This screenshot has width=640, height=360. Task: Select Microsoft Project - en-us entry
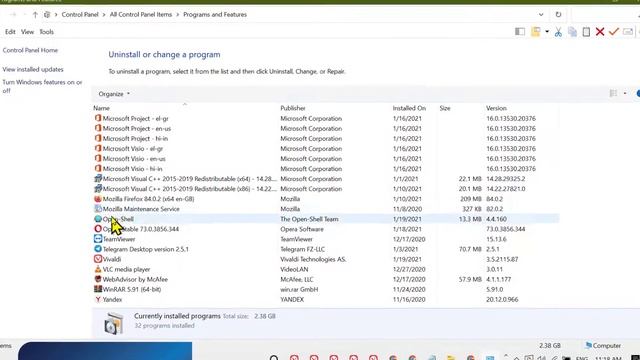[137, 129]
